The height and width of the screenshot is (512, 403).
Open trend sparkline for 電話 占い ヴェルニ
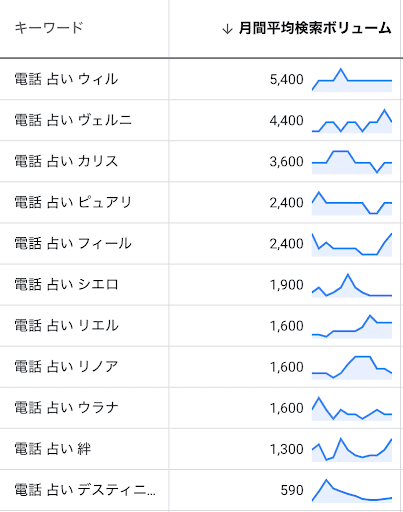pos(352,121)
